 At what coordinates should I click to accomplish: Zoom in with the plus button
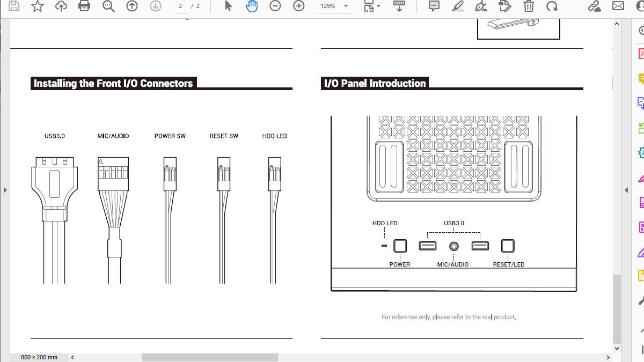(299, 6)
